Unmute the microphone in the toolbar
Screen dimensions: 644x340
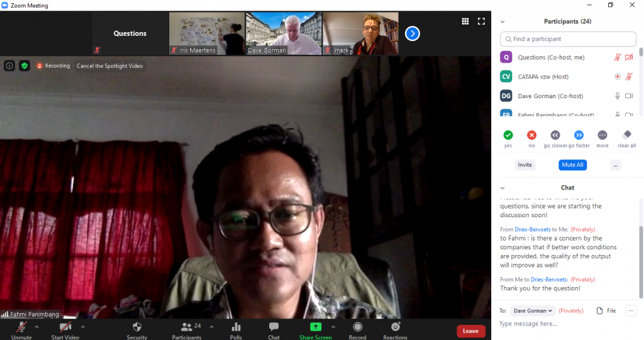pos(21,331)
